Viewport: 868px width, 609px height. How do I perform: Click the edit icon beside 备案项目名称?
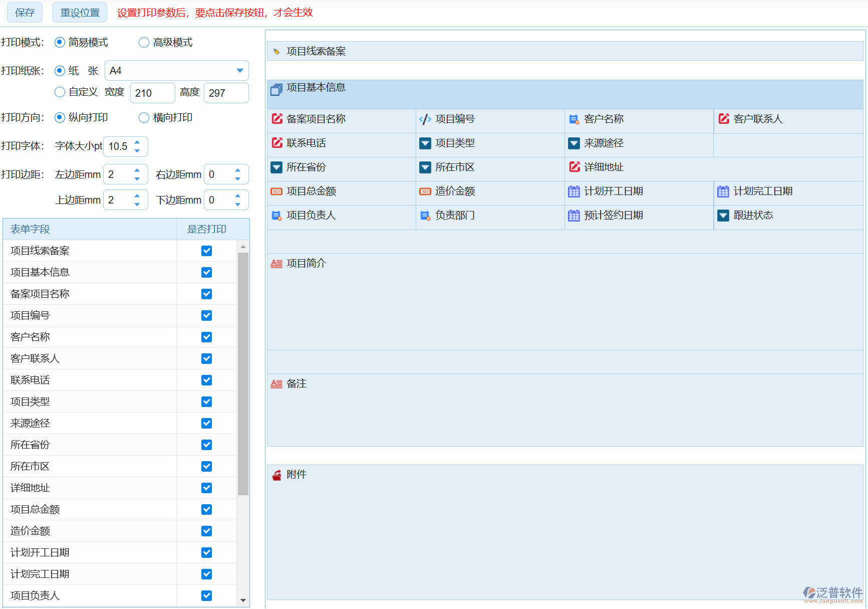click(276, 119)
